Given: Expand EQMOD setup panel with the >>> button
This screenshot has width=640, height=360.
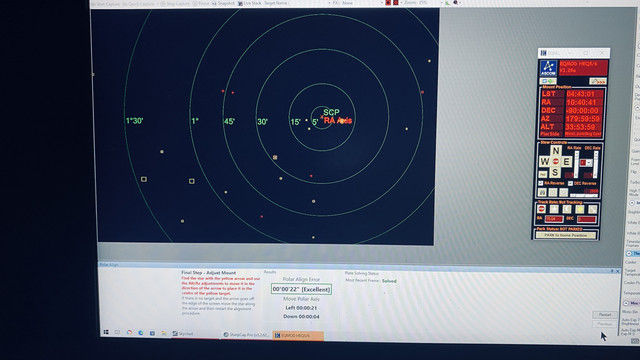Looking at the screenshot, I should [598, 82].
